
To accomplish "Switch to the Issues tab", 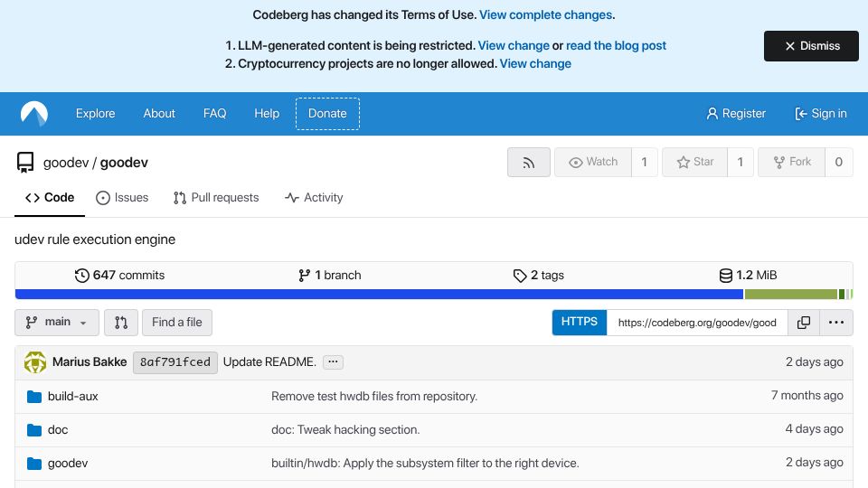I will pyautogui.click(x=122, y=198).
